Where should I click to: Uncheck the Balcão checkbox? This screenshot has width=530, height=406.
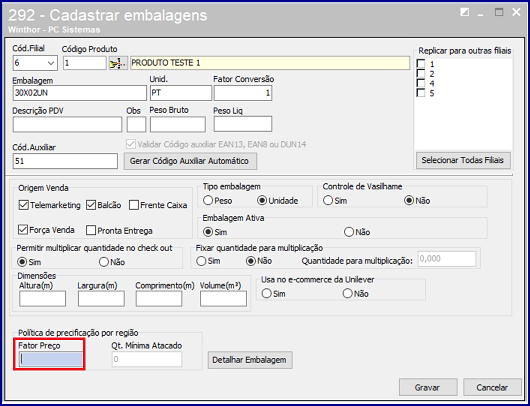click(91, 205)
